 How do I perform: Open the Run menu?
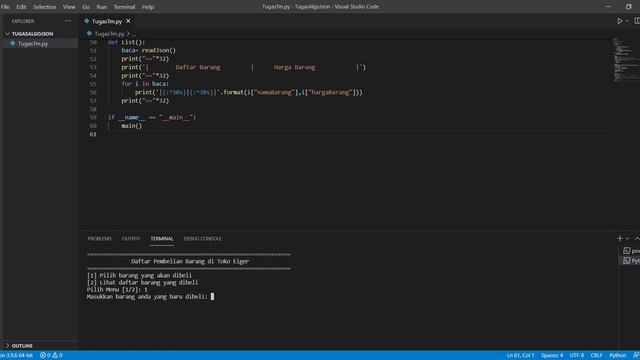tap(102, 7)
